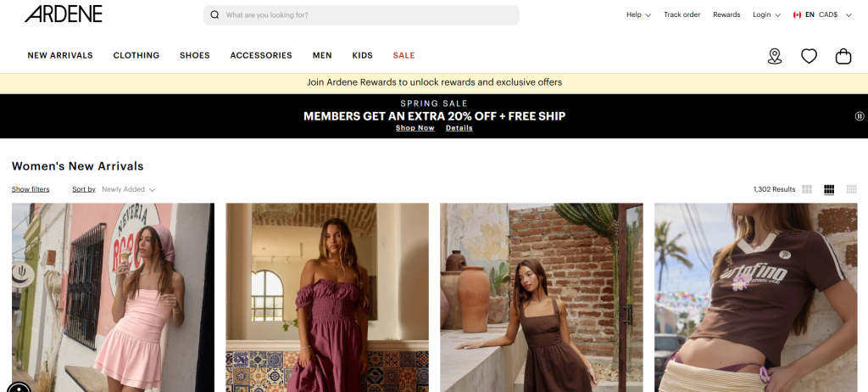Click the Ardene logo
The image size is (868, 392).
[x=64, y=14]
